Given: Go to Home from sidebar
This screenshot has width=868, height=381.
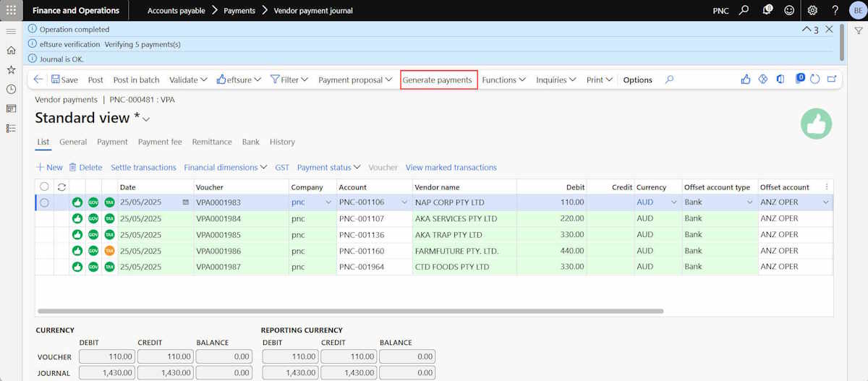Looking at the screenshot, I should (x=11, y=51).
